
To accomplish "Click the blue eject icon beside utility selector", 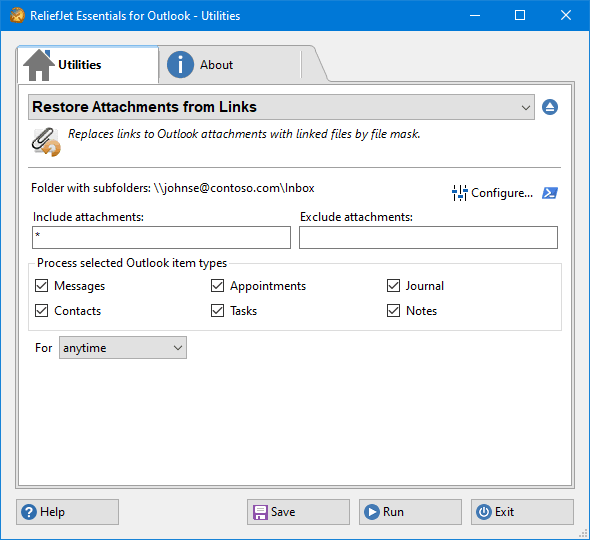I will coord(550,107).
